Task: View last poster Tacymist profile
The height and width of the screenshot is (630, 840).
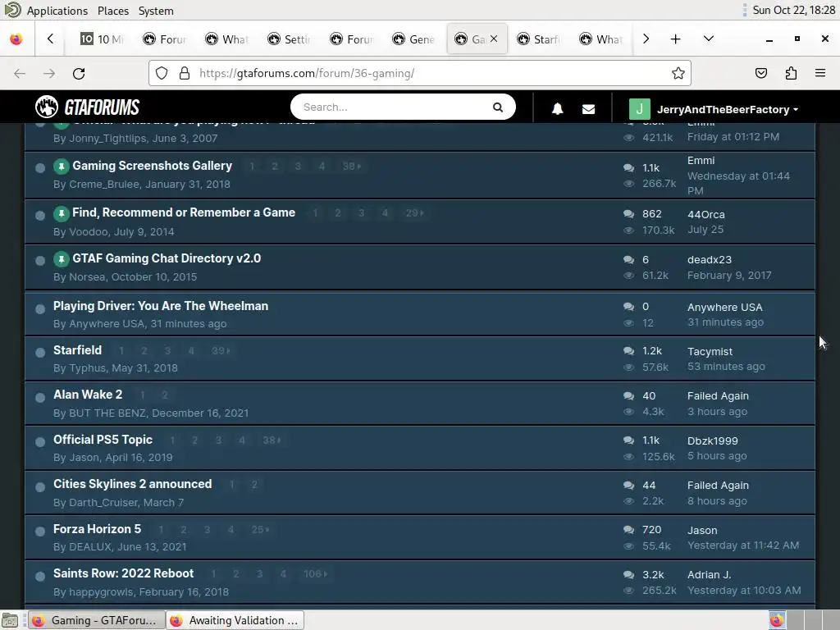Action: point(710,352)
